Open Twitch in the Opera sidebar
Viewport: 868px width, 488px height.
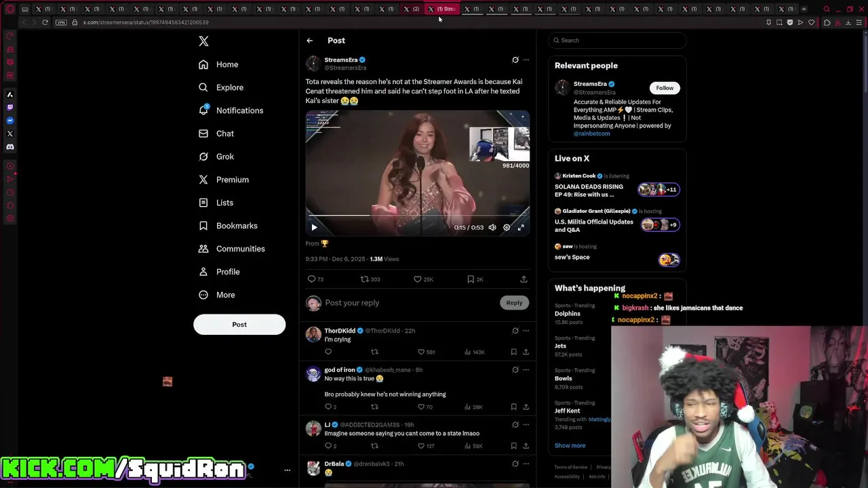pyautogui.click(x=10, y=107)
